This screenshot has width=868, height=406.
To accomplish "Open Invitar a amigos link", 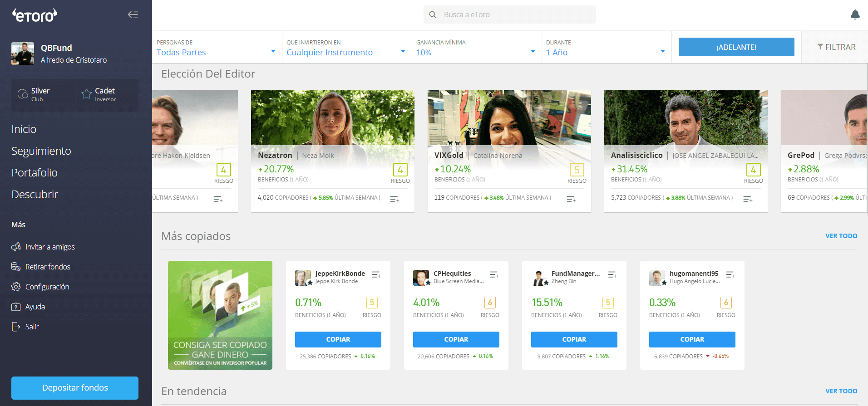I will tap(50, 247).
